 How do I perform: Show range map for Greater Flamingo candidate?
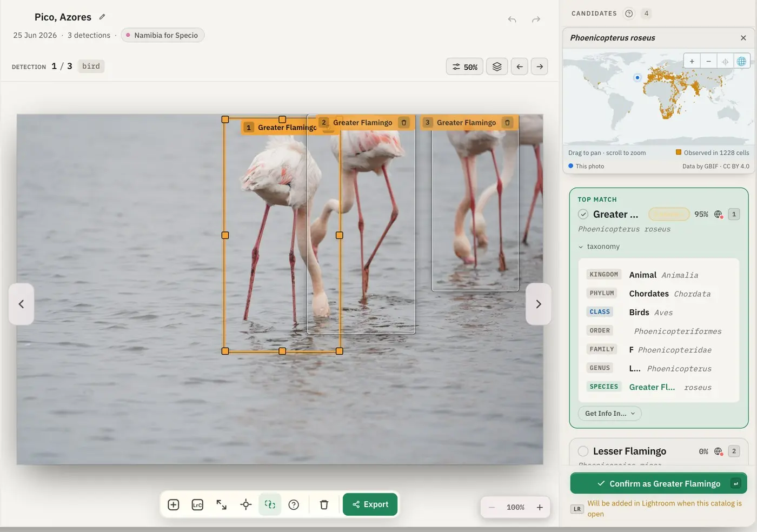click(719, 214)
